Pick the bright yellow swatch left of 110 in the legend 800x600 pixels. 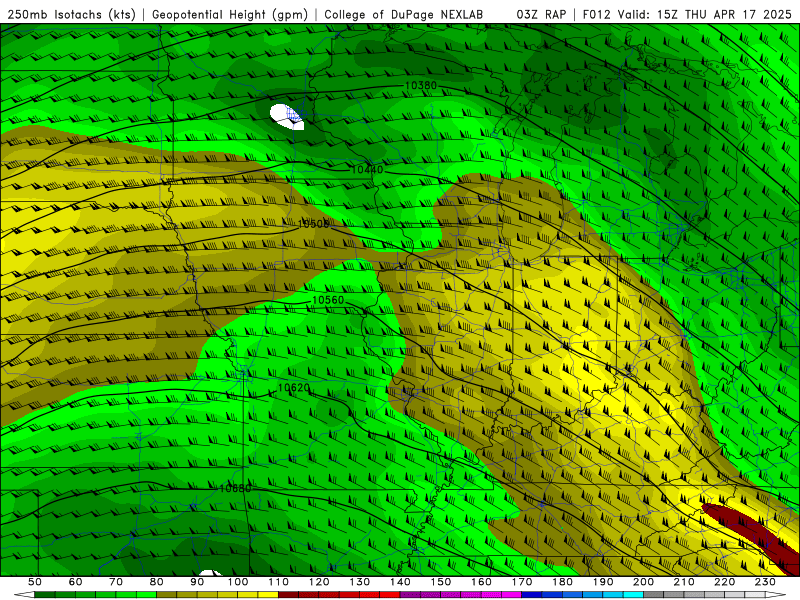point(268,595)
